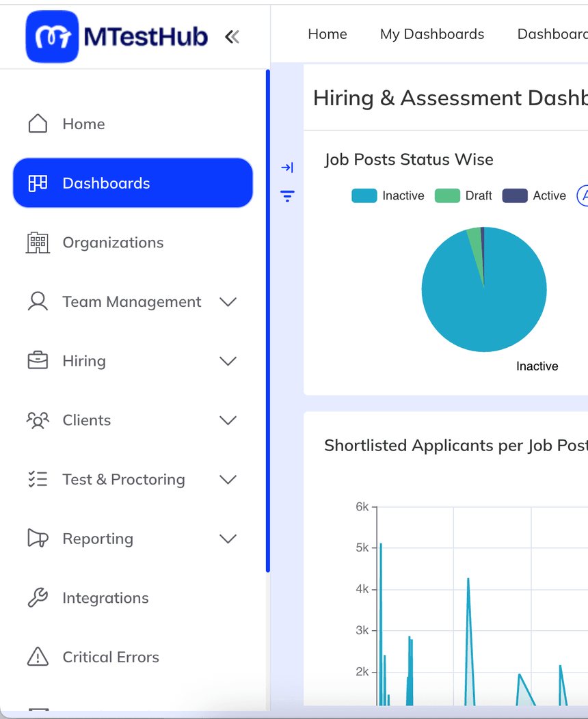The width and height of the screenshot is (588, 719).
Task: Open Test & Proctoring menu item
Action: tap(133, 479)
